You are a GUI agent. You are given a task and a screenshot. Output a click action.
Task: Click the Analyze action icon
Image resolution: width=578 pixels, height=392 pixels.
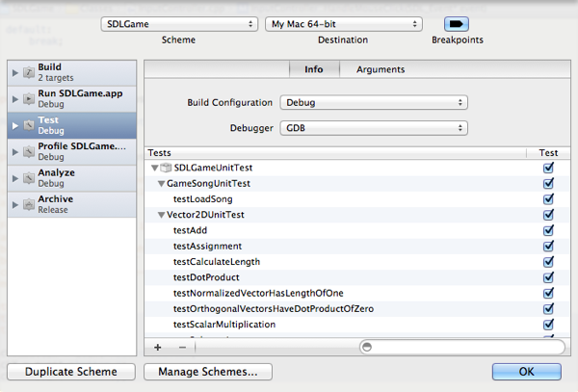pyautogui.click(x=29, y=177)
